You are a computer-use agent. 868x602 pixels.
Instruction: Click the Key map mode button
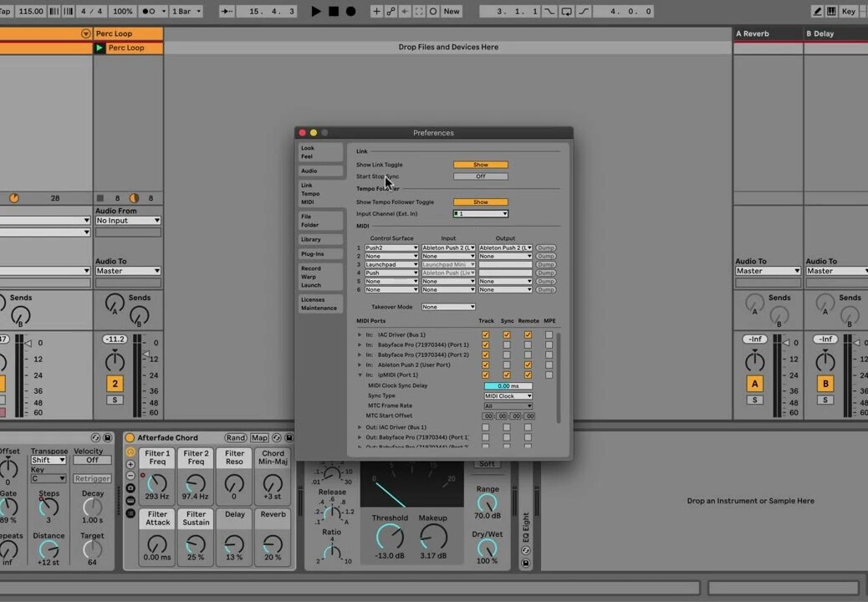coord(849,11)
